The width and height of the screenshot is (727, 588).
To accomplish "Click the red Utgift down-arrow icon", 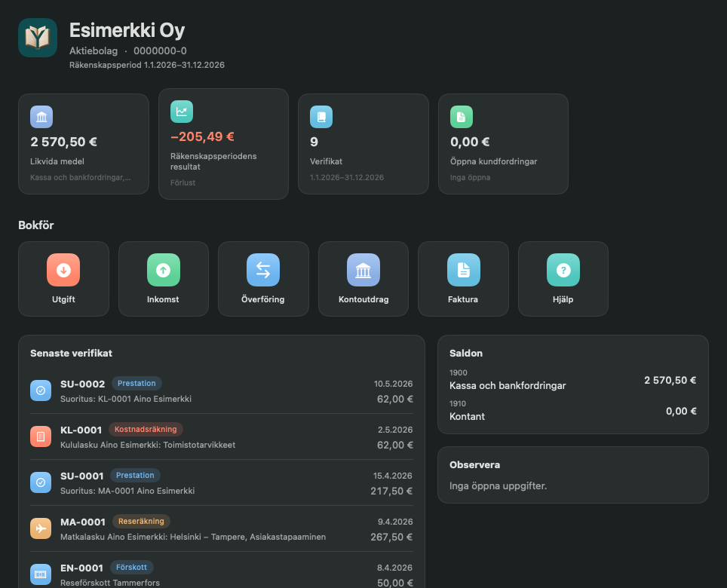I will (63, 270).
